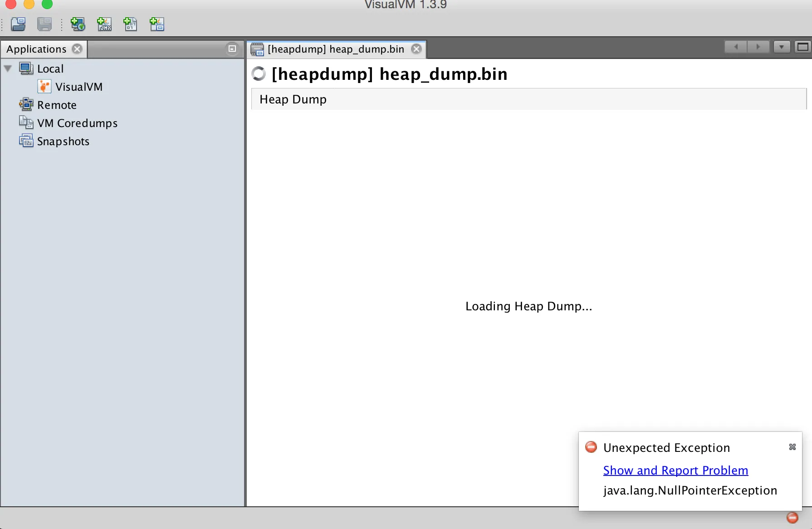Viewport: 812px width, 529px height.
Task: Collapse the Local tree node
Action: coord(8,69)
